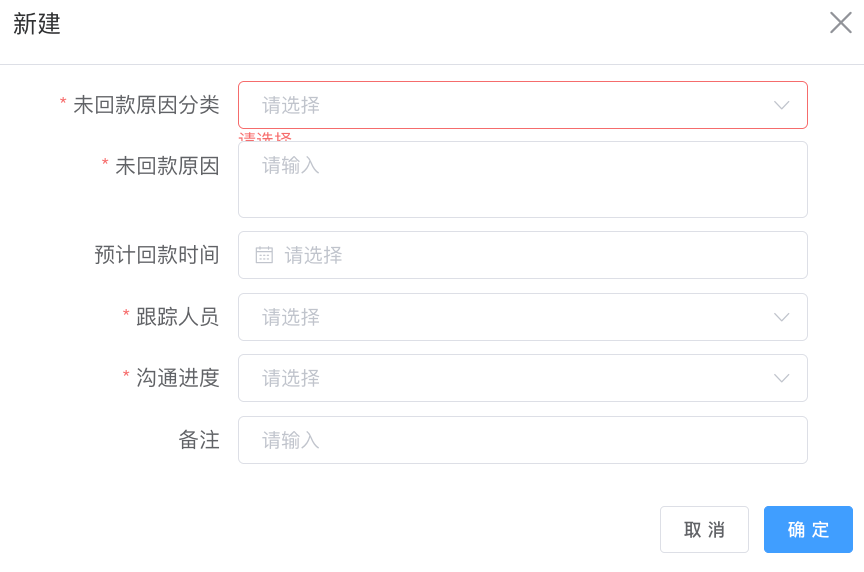Click into the 备注 input field
The width and height of the screenshot is (864, 572).
pyautogui.click(x=522, y=440)
